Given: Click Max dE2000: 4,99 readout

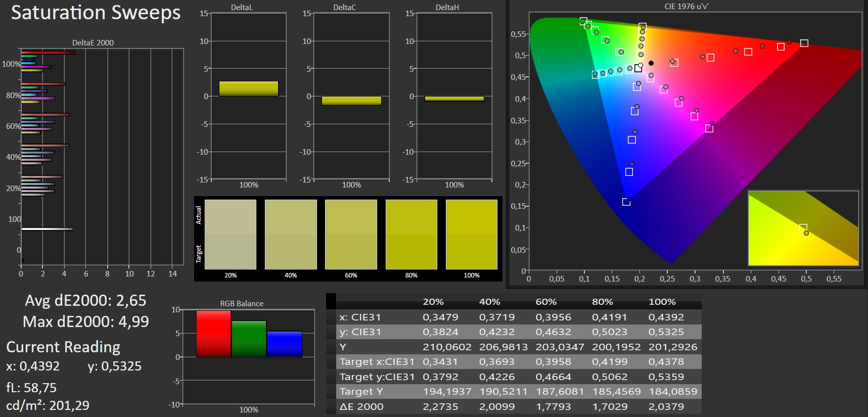Looking at the screenshot, I should click(x=85, y=322).
